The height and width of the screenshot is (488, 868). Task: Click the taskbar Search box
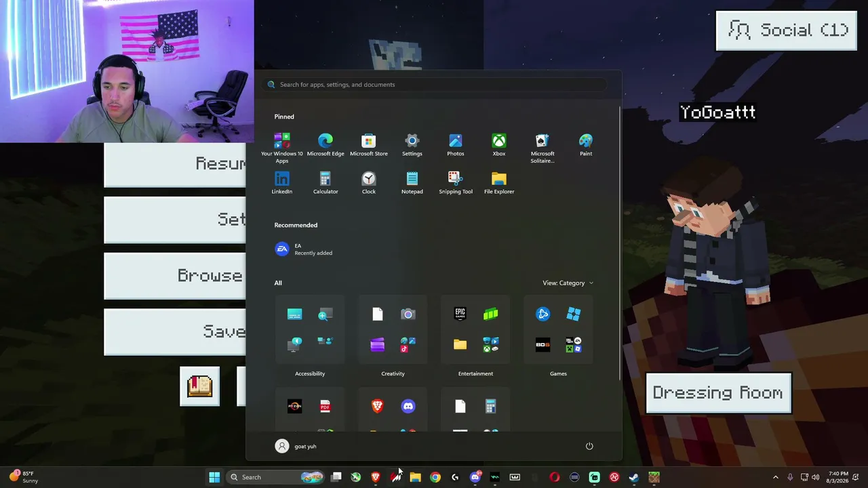point(274,477)
